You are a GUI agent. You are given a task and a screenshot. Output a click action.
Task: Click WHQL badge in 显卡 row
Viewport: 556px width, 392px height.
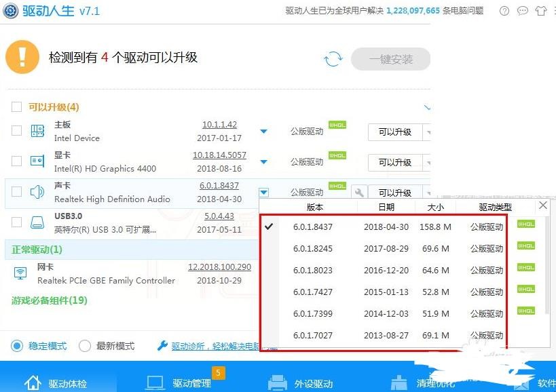tap(337, 155)
